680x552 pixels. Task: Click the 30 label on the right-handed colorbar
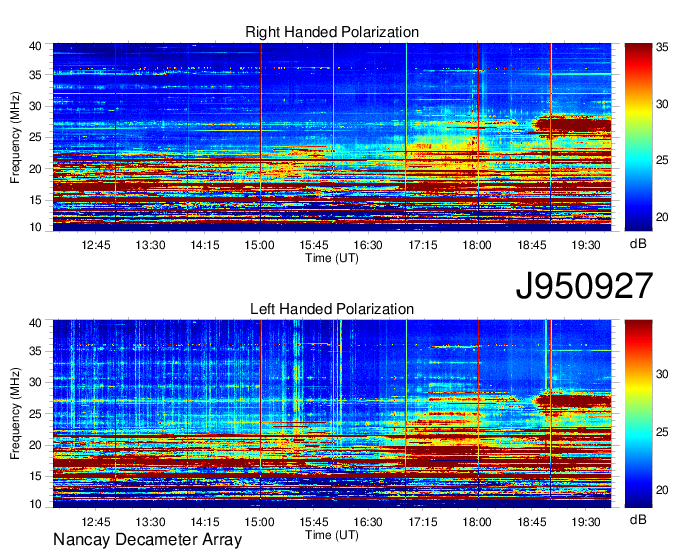[x=662, y=104]
